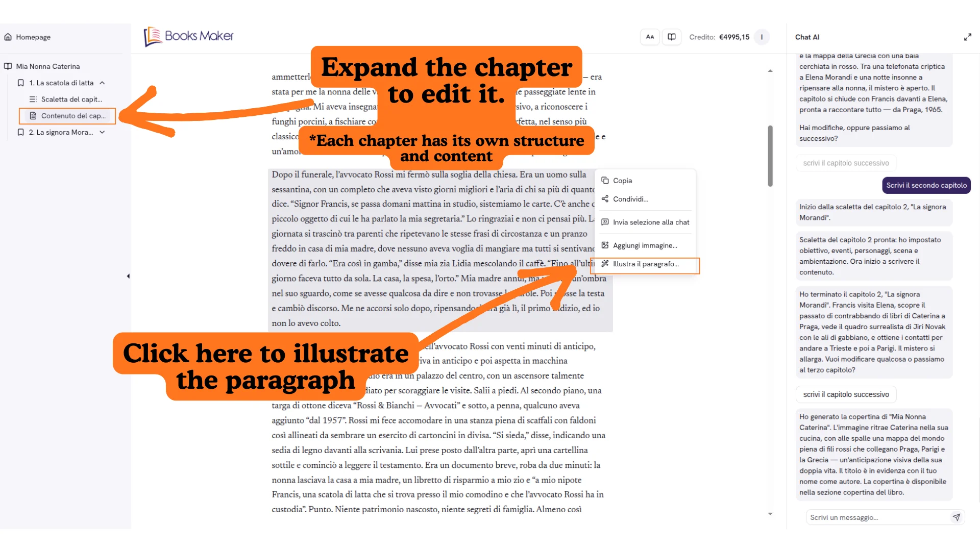Open the user avatar I menu
The image size is (980, 551).
(x=762, y=37)
